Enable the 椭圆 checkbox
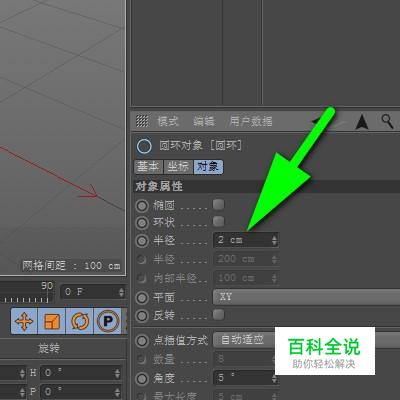This screenshot has width=400, height=400. click(219, 205)
